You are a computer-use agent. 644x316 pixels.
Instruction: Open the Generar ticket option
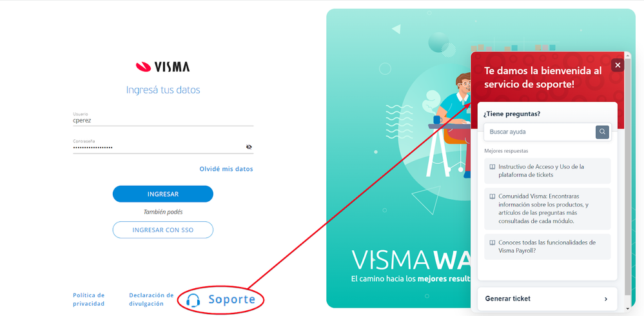point(547,299)
